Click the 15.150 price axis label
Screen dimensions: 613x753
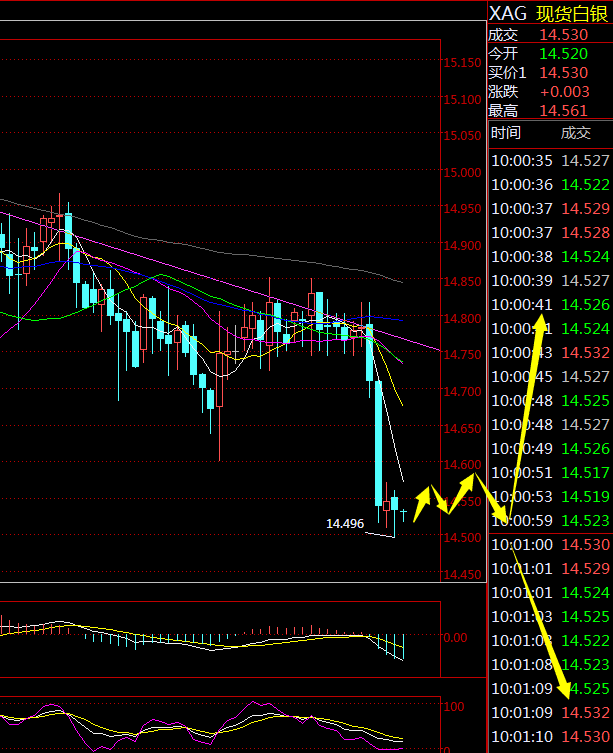[x=462, y=63]
